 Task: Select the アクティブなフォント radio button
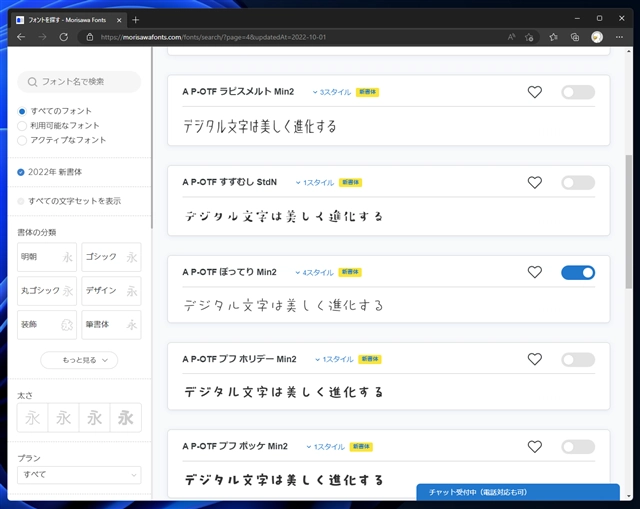click(x=22, y=140)
